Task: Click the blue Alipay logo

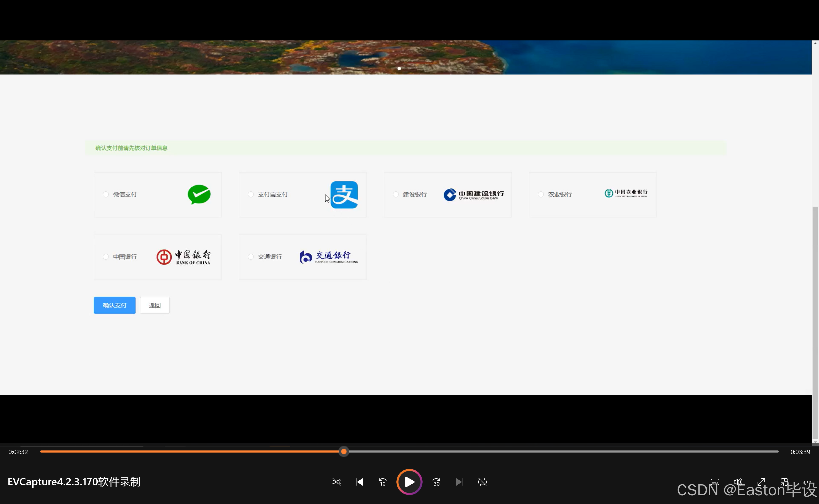Action: 344,195
